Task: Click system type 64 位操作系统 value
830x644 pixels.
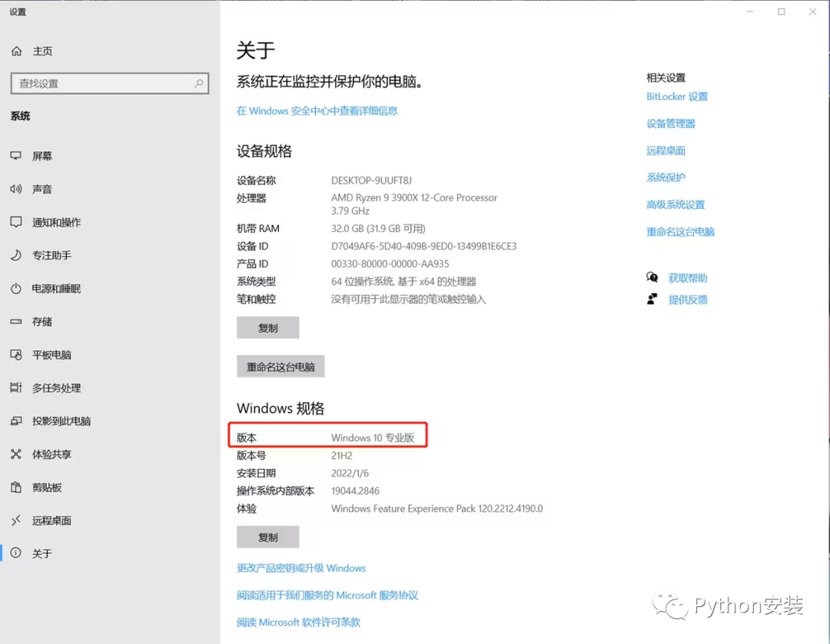Action: click(403, 281)
